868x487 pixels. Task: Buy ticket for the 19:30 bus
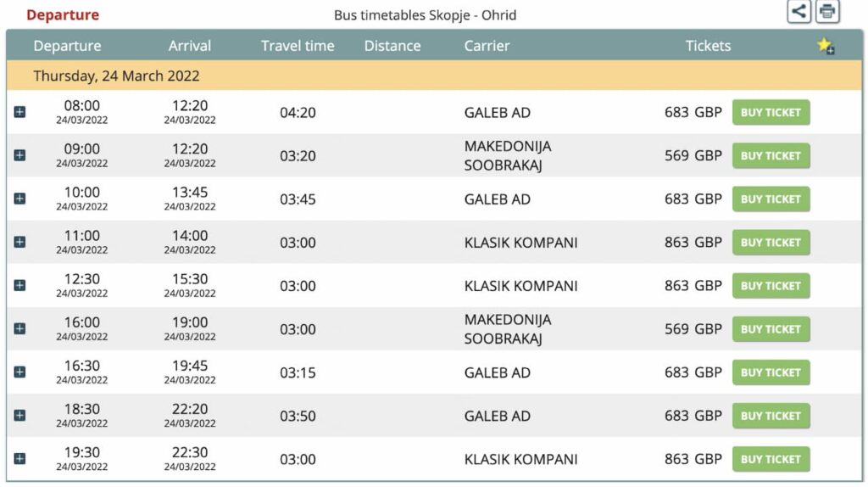pos(771,459)
